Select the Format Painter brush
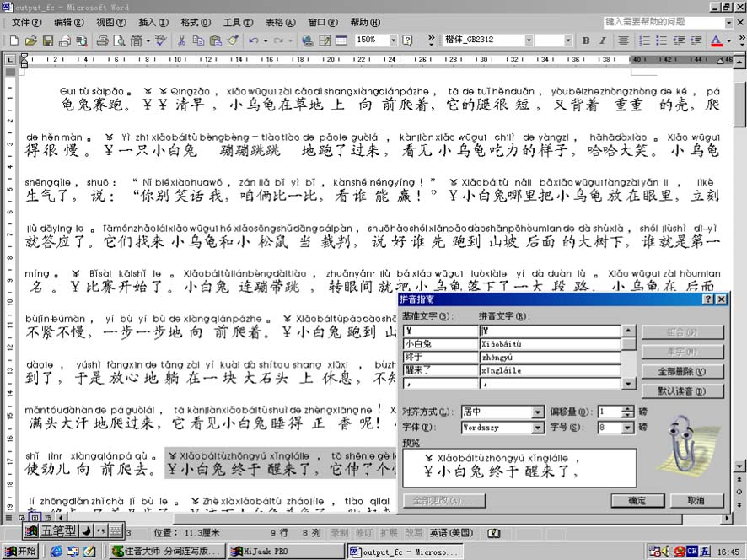Screen dimensions: 747x560 tap(233, 40)
